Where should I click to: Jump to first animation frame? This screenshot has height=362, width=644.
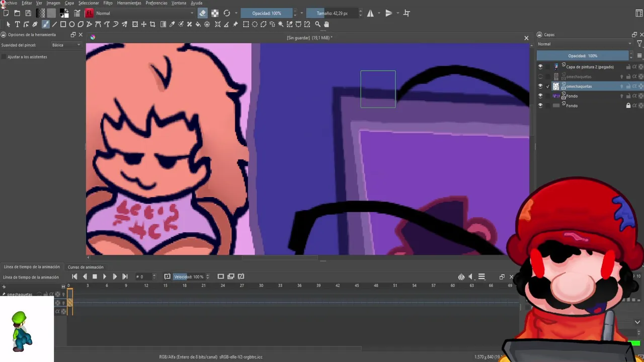(x=74, y=277)
